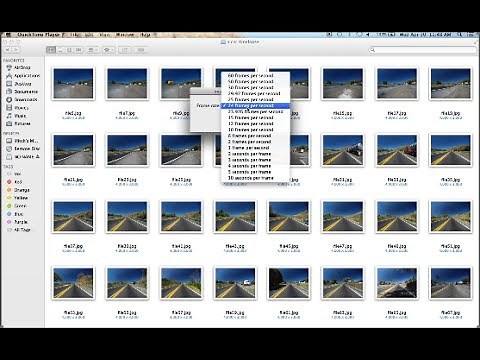This screenshot has width=480, height=360.
Task: Choose 15 frames per second
Action: (x=256, y=118)
